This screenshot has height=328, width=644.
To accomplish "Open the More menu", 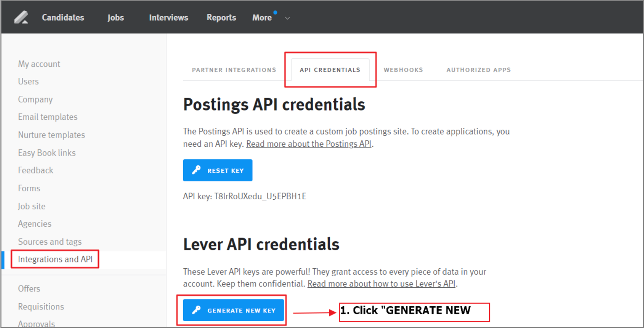I will click(x=262, y=18).
